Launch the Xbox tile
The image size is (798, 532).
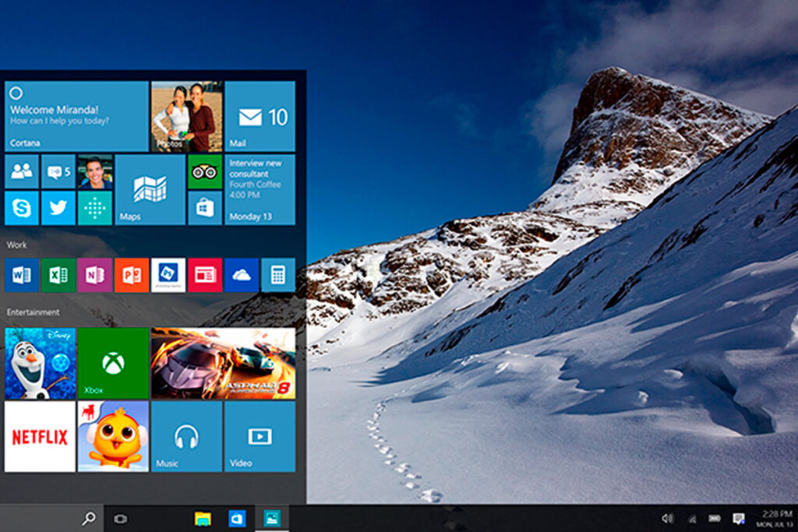[114, 363]
